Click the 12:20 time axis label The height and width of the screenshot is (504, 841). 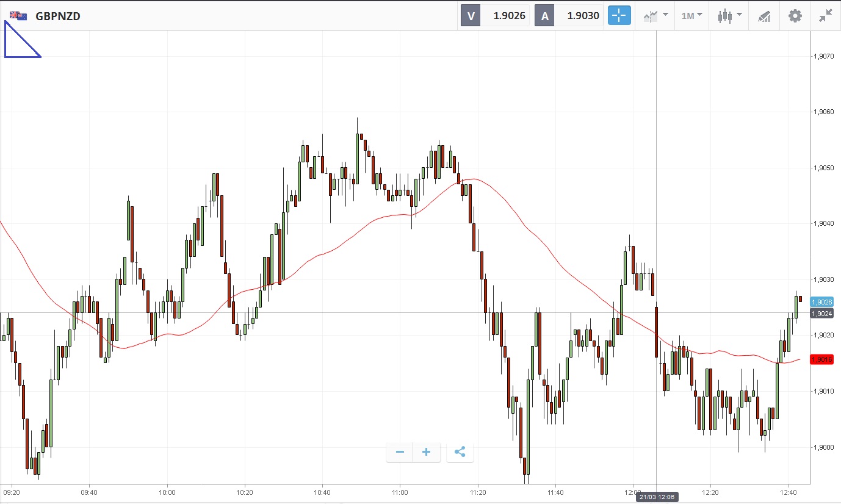(711, 492)
